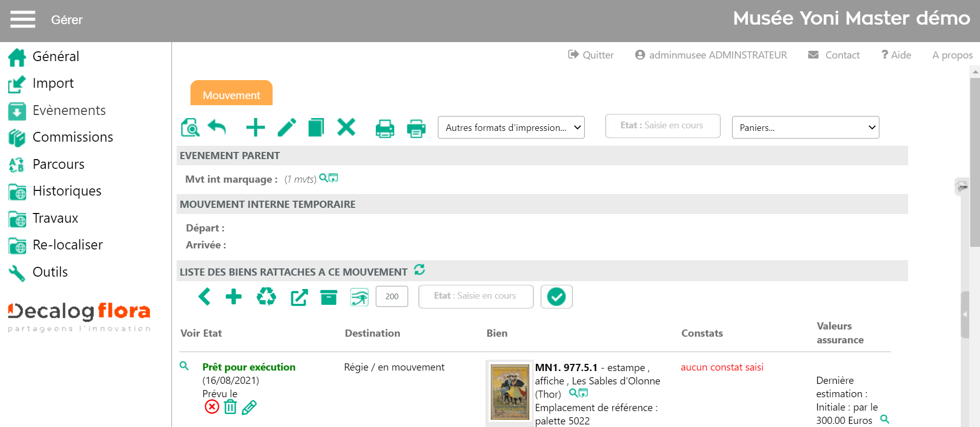Open the MN1. 977.5.1 affiche thumbnail
Image resolution: width=980 pixels, height=427 pixels.
click(x=510, y=392)
